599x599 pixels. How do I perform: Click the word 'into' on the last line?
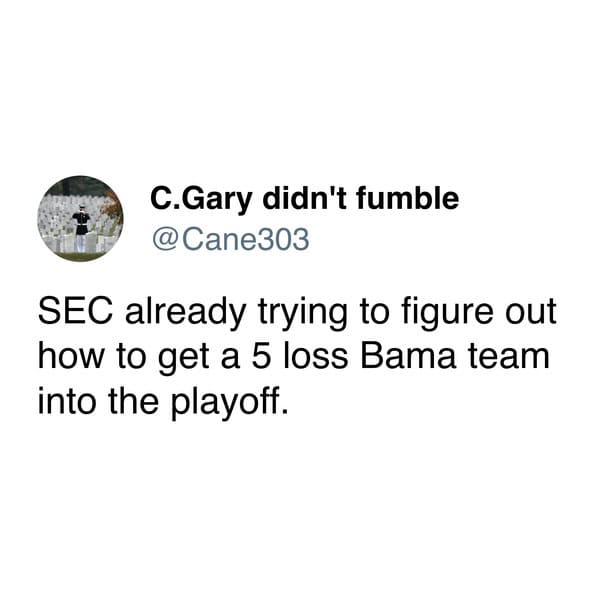[x=66, y=400]
